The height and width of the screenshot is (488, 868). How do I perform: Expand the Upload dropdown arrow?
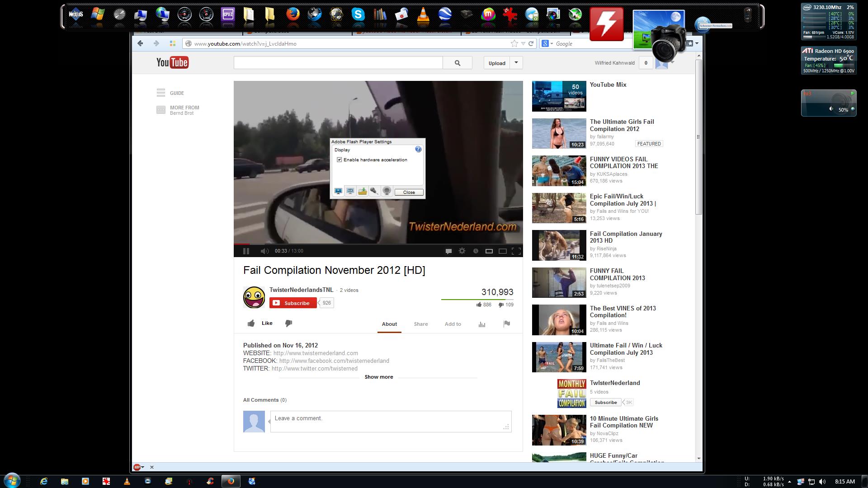pyautogui.click(x=516, y=63)
